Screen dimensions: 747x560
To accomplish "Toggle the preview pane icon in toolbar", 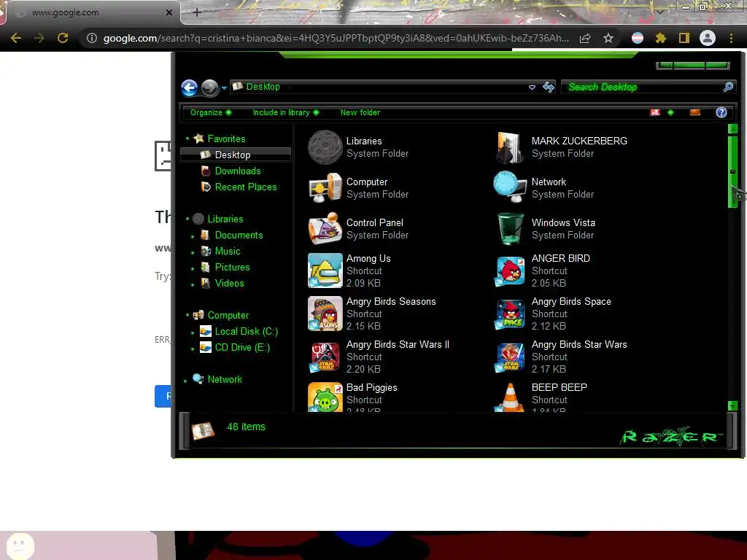I will point(695,112).
